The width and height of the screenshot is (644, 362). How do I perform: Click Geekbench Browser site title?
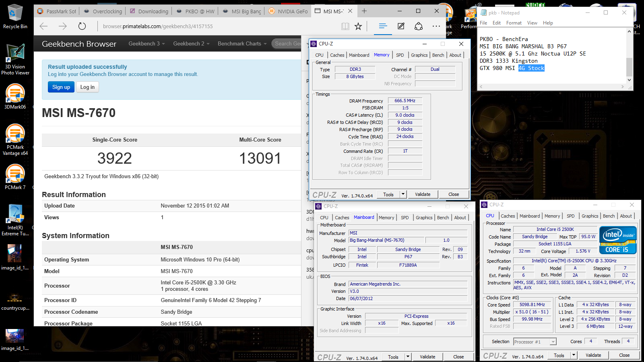point(79,44)
